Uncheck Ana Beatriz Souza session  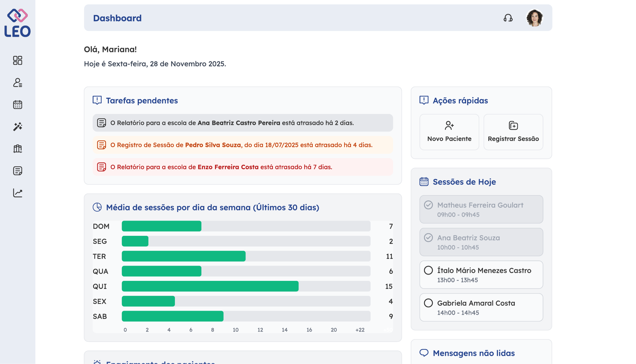(x=428, y=238)
